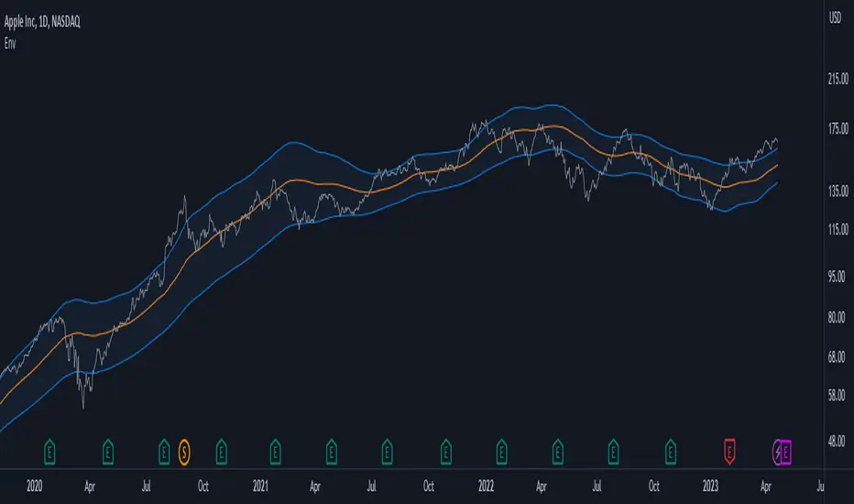Open the green earnings marker right after 2020 label
The height and width of the screenshot is (504, 854).
pos(49,452)
